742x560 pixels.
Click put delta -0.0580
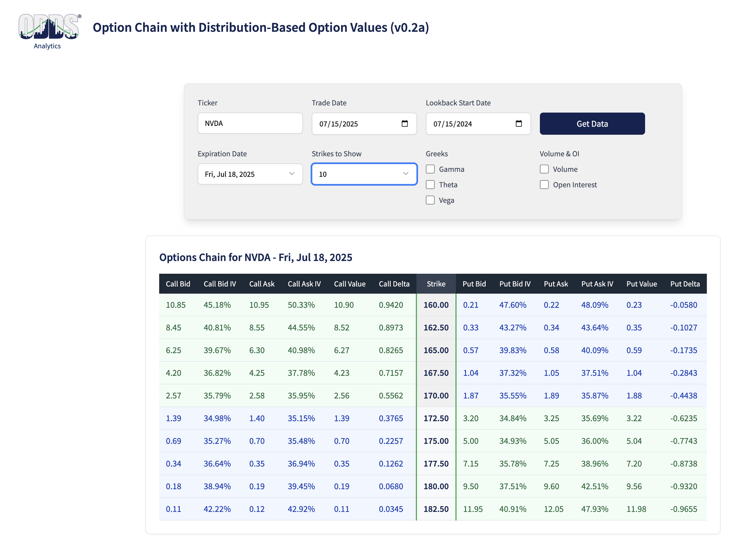coord(683,305)
